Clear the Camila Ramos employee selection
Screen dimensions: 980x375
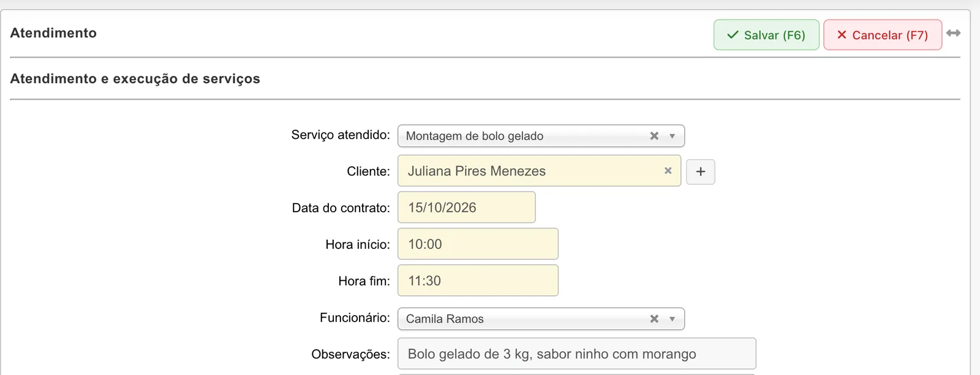654,319
